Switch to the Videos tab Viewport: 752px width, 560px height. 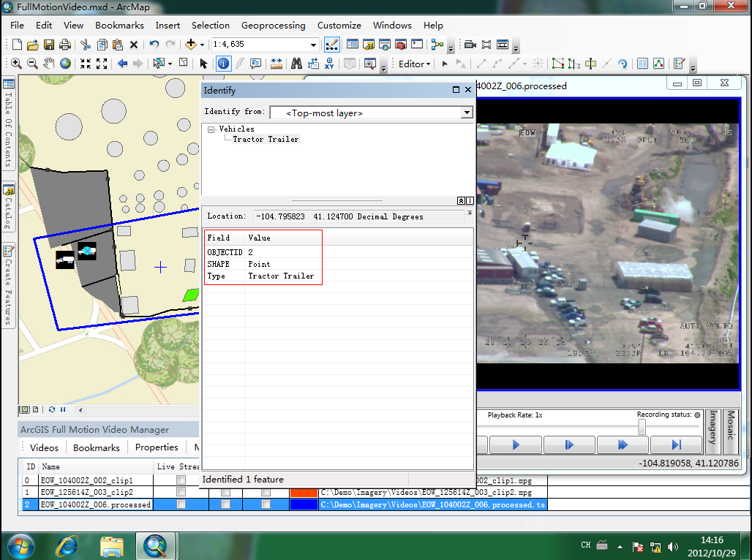point(44,448)
